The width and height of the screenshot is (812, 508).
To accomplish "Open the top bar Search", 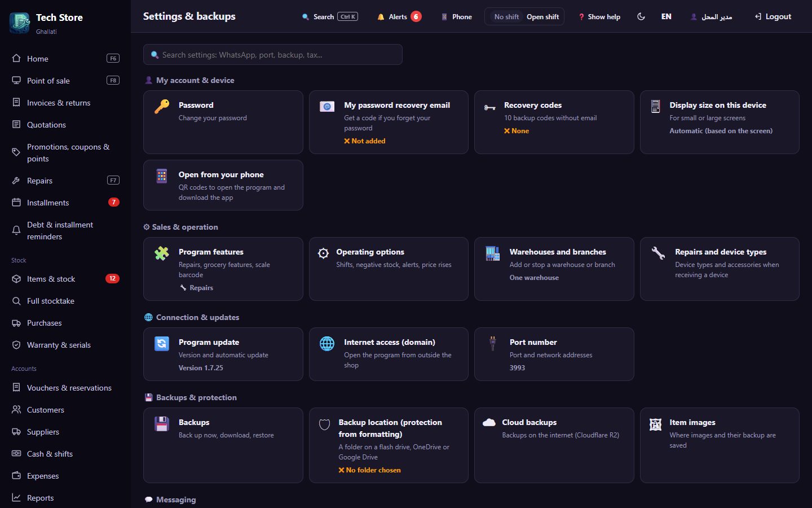I will pos(330,16).
